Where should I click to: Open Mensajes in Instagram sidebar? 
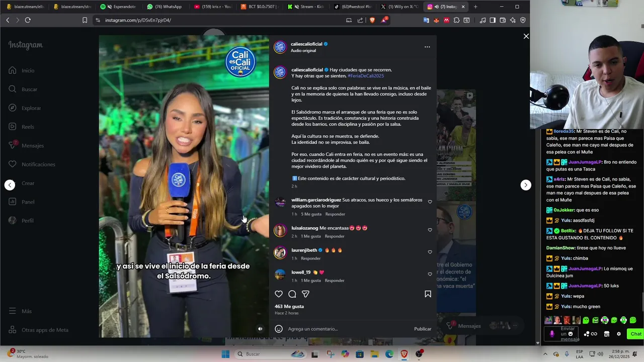click(26, 145)
